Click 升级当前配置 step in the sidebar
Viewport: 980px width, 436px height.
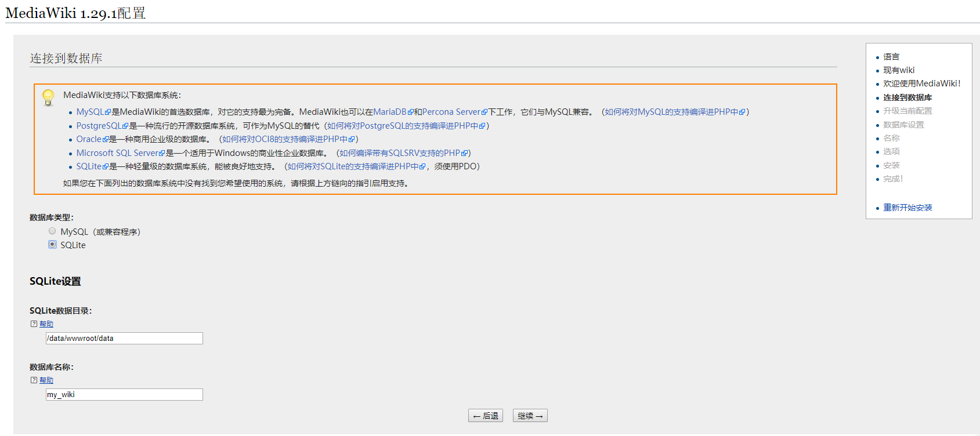[907, 111]
